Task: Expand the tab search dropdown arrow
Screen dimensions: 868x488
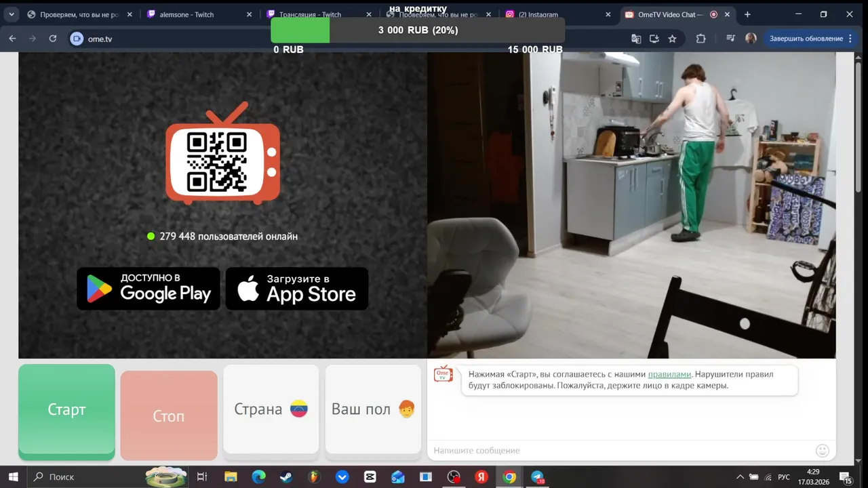Action: (11, 14)
